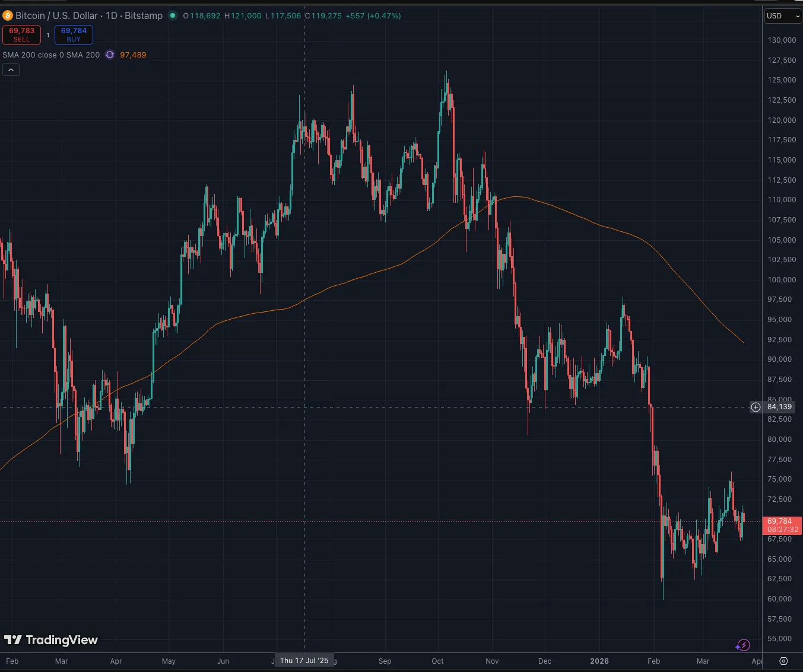803x672 pixels.
Task: Click the green market status dot
Action: coord(173,15)
